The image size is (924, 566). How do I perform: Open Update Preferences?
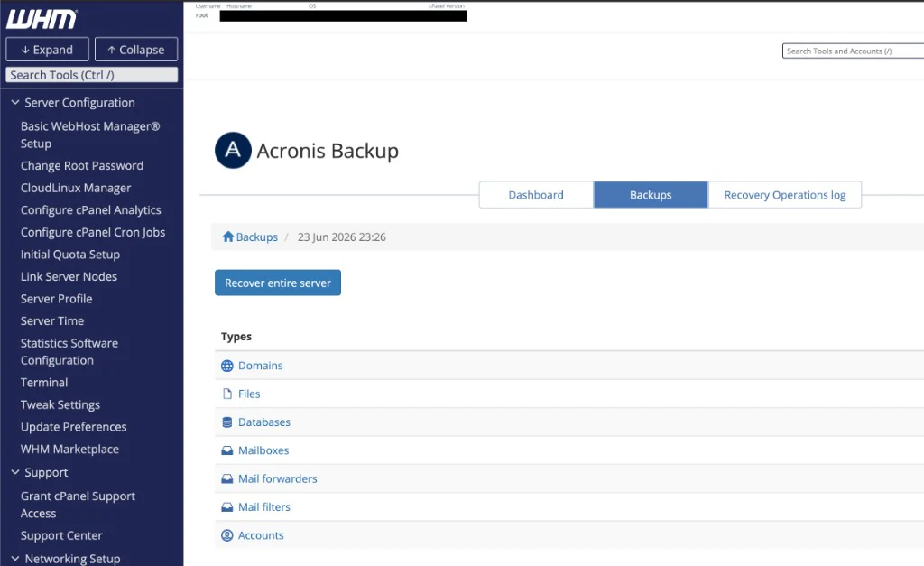(x=74, y=427)
